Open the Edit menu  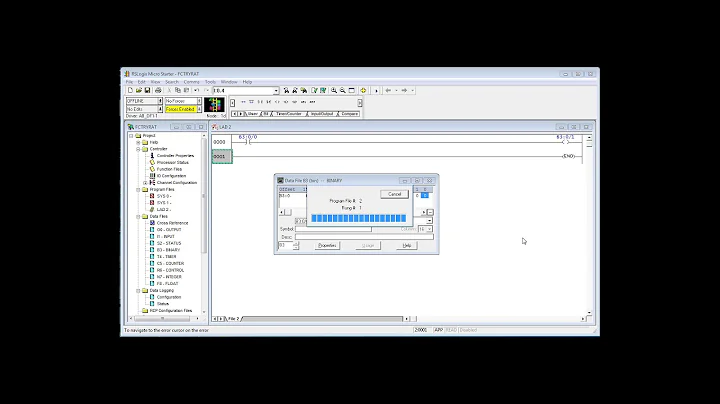pos(141,82)
